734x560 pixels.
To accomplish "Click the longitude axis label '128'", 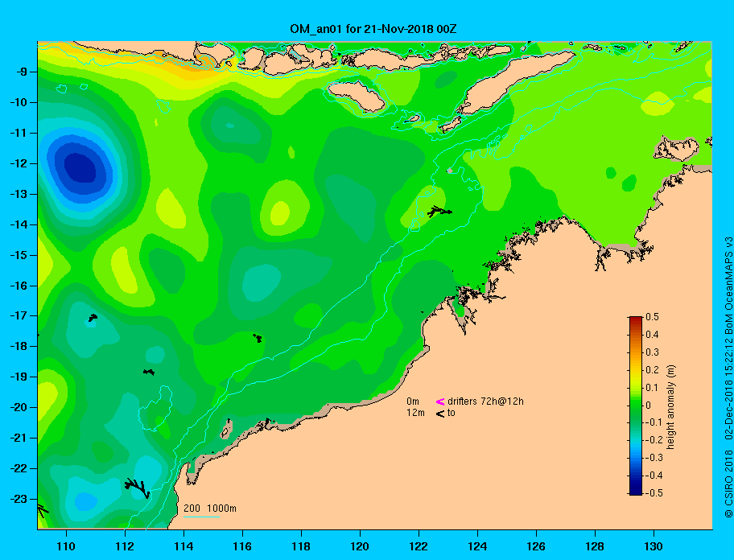I will click(x=595, y=546).
